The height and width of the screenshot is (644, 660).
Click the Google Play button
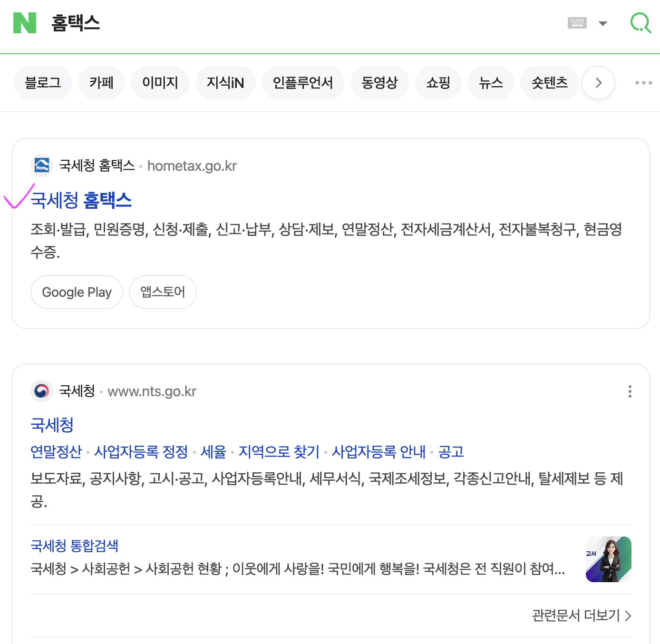click(x=77, y=292)
